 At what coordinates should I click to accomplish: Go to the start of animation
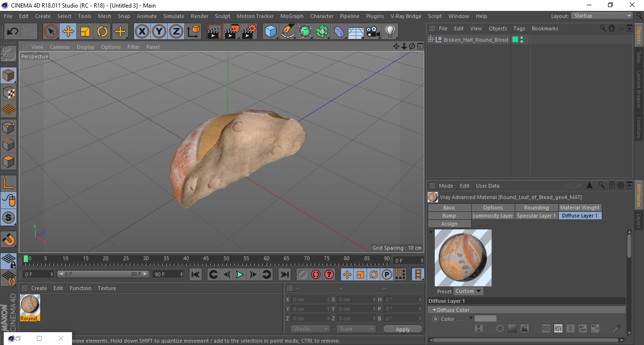196,274
